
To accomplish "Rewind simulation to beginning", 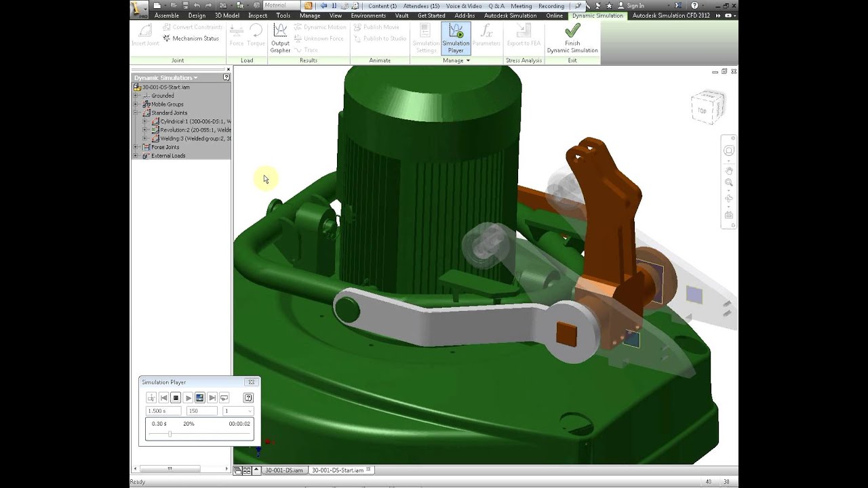I will pos(163,398).
